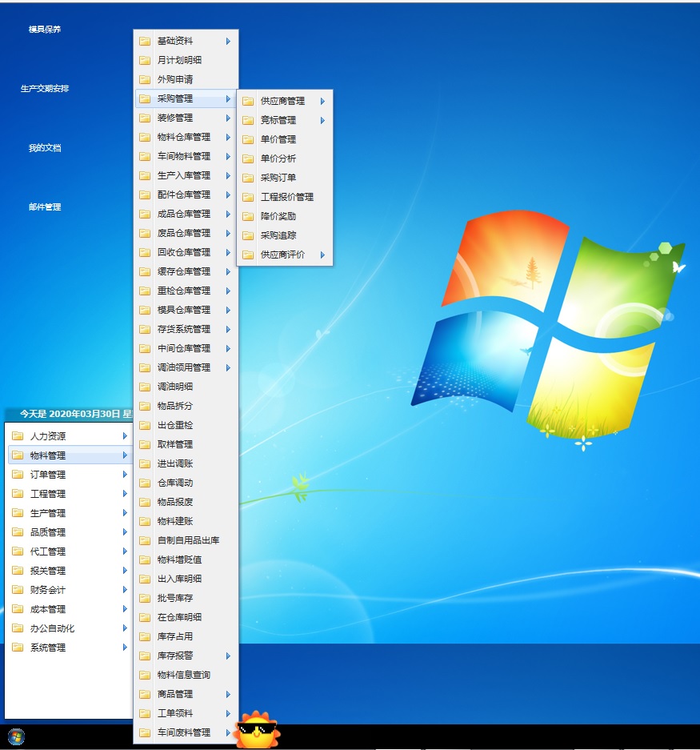Click the folder icon beside 自制自用品出库

click(x=144, y=540)
